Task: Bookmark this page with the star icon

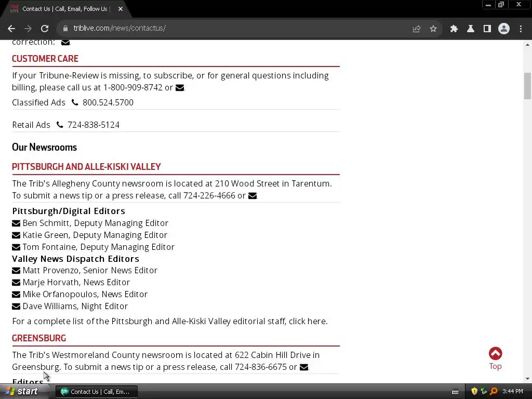Action: click(433, 29)
